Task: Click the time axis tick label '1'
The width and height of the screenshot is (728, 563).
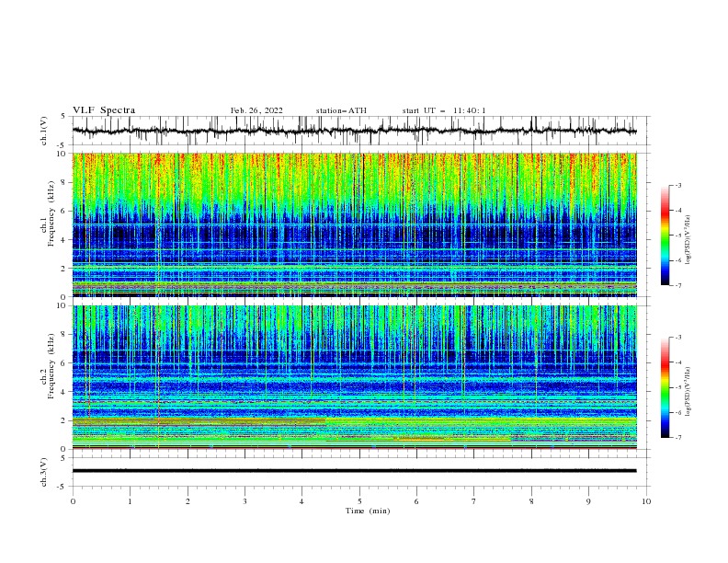Action: (x=130, y=501)
